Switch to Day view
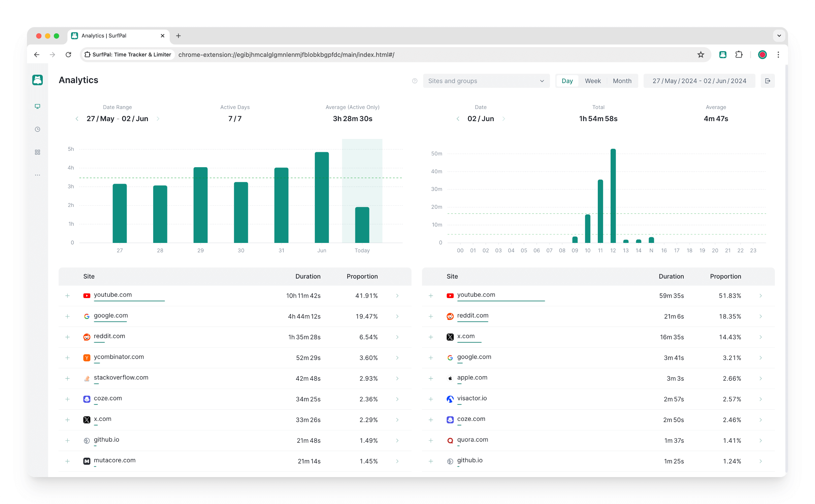The height and width of the screenshot is (504, 815). (x=567, y=81)
